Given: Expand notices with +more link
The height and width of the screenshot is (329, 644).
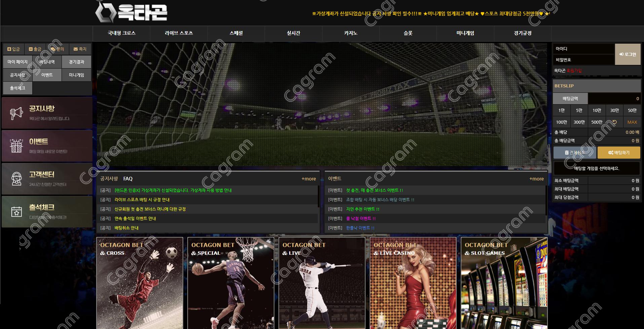Looking at the screenshot, I should pos(308,179).
